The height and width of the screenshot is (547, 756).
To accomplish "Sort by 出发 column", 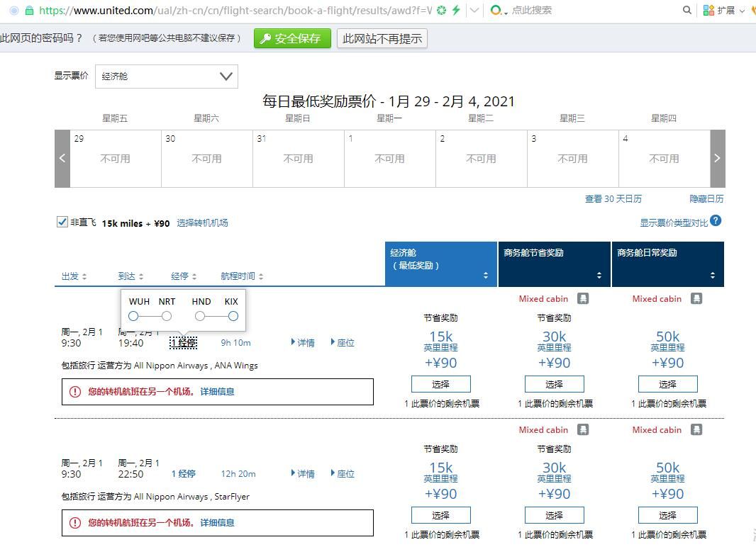I will coord(74,276).
